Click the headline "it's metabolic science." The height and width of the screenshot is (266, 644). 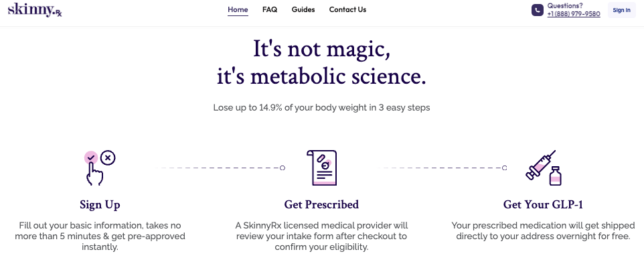[321, 77]
